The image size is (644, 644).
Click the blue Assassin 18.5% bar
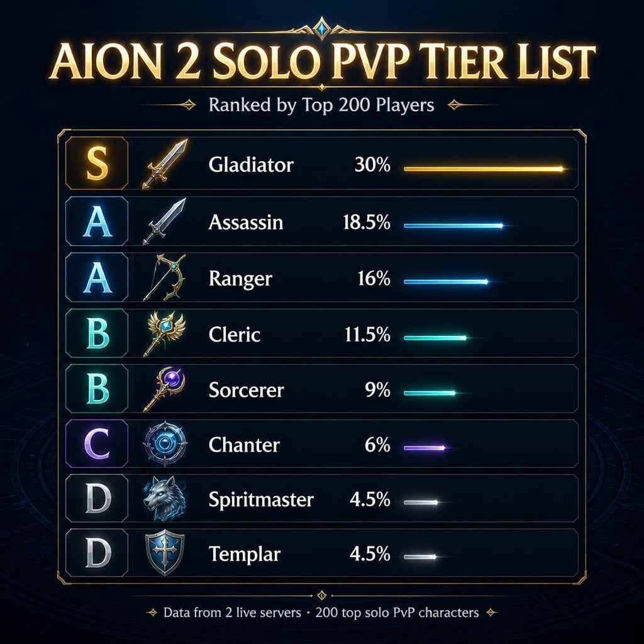(x=453, y=226)
